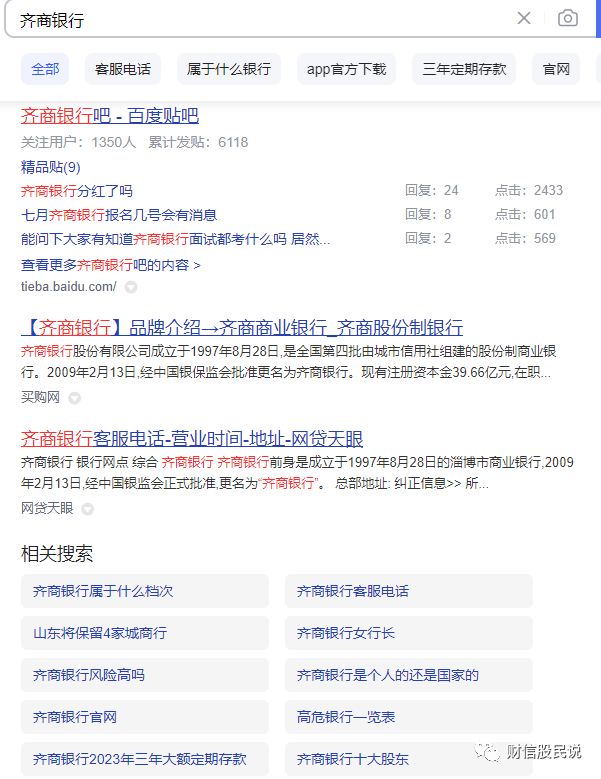
Task: Select the 客服电话 filter tab
Action: (x=123, y=69)
